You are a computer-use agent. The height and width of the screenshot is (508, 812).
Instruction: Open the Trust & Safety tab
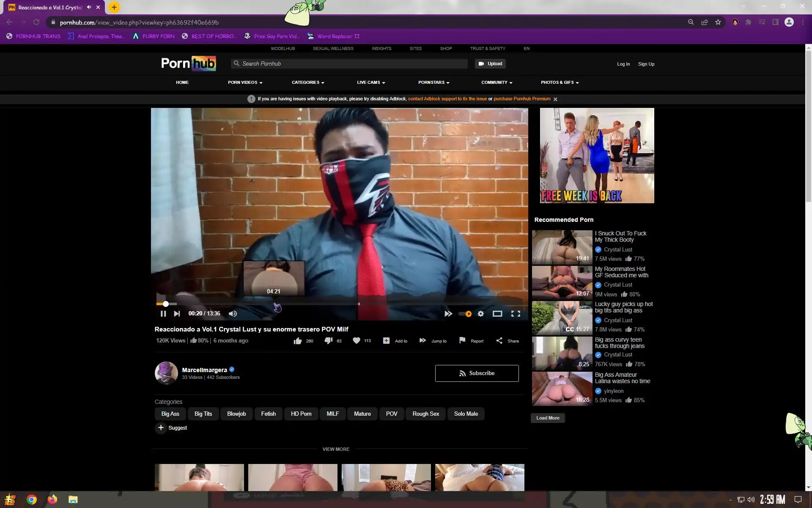(x=487, y=49)
